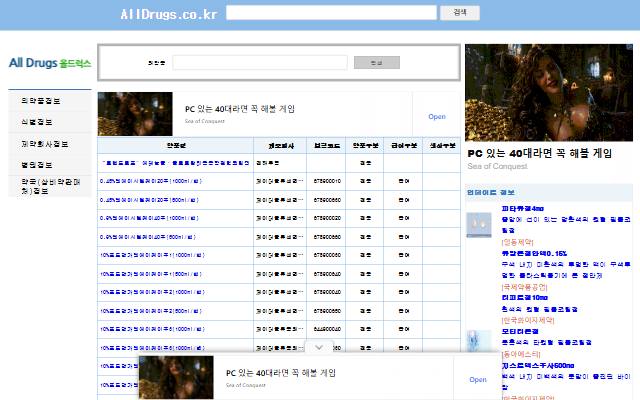Click the 보험코드 column header
The image size is (640, 400).
(327, 146)
